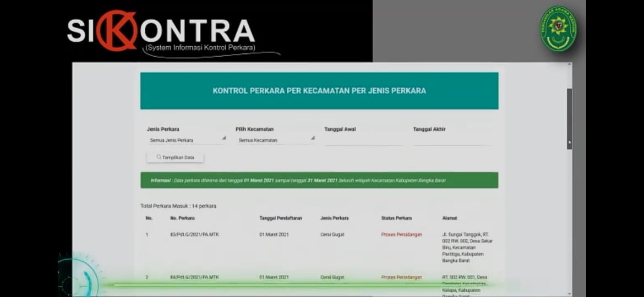
Task: Click row 2 date '01 Maret 2021'
Action: click(x=274, y=277)
